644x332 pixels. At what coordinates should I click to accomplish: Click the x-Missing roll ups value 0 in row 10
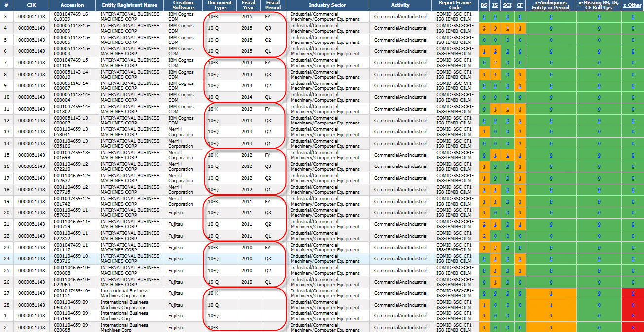(x=599, y=97)
